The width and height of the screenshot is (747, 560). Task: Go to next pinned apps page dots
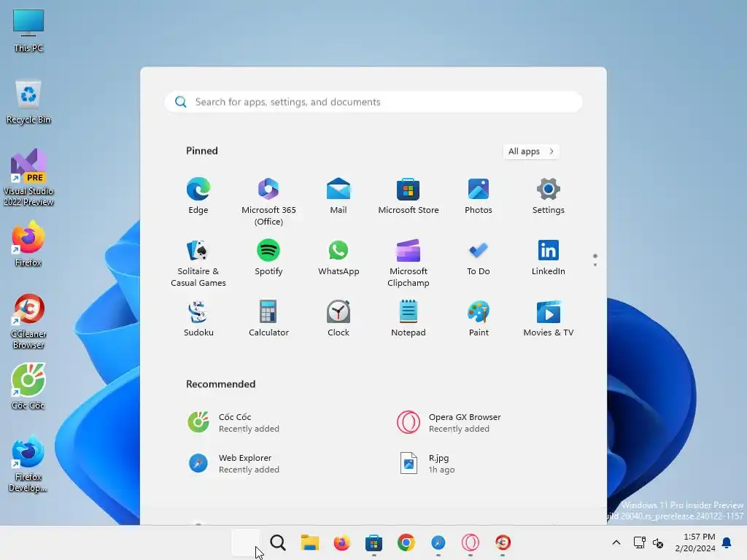[x=595, y=260]
